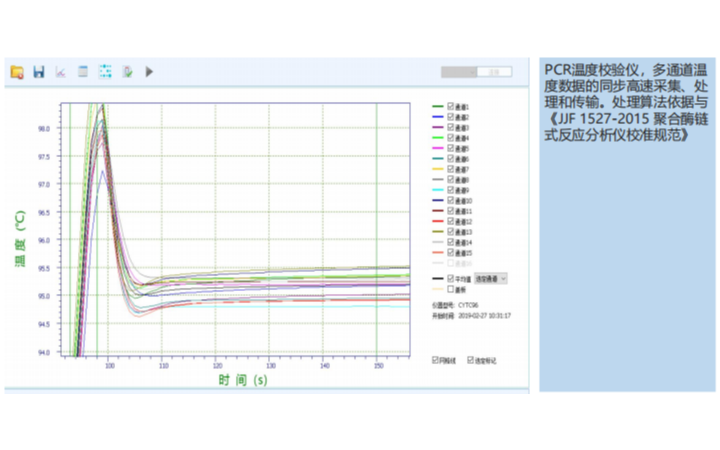The image size is (720, 450).
Task: Click the 时间 (s) x-axis title
Action: pos(242,380)
